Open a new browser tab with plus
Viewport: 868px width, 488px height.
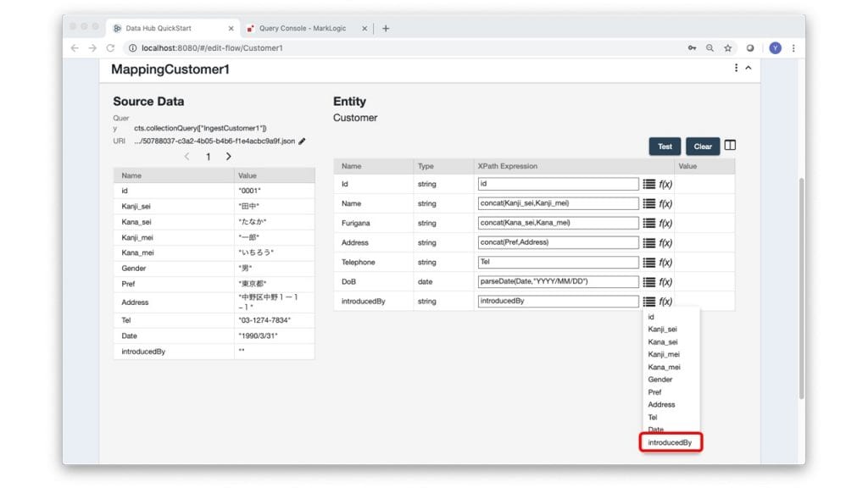(386, 28)
